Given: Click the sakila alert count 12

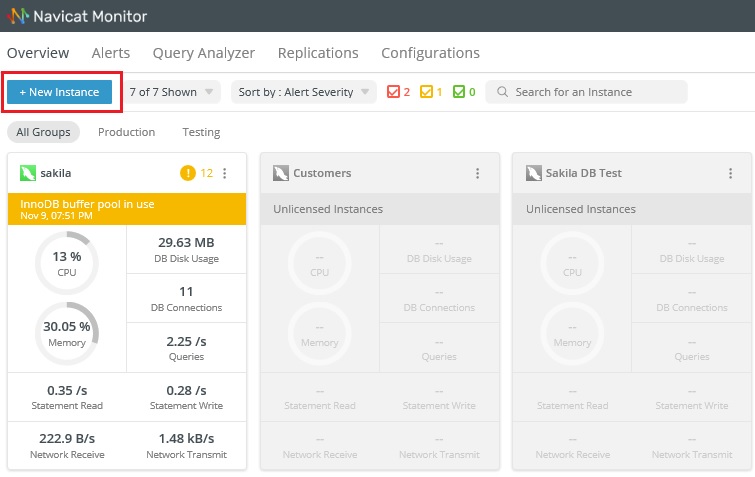Looking at the screenshot, I should 207,173.
